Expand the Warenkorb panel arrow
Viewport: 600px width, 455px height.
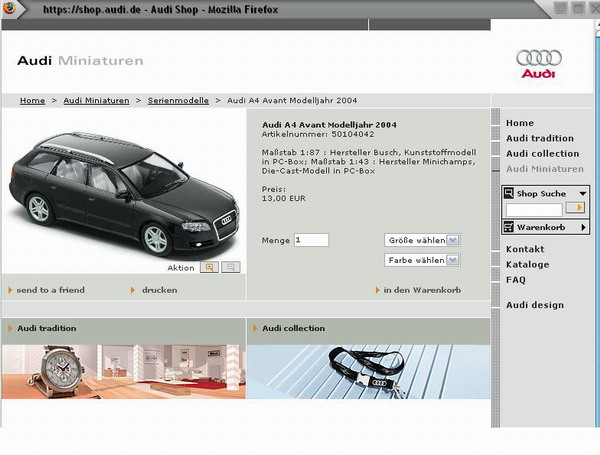584,227
